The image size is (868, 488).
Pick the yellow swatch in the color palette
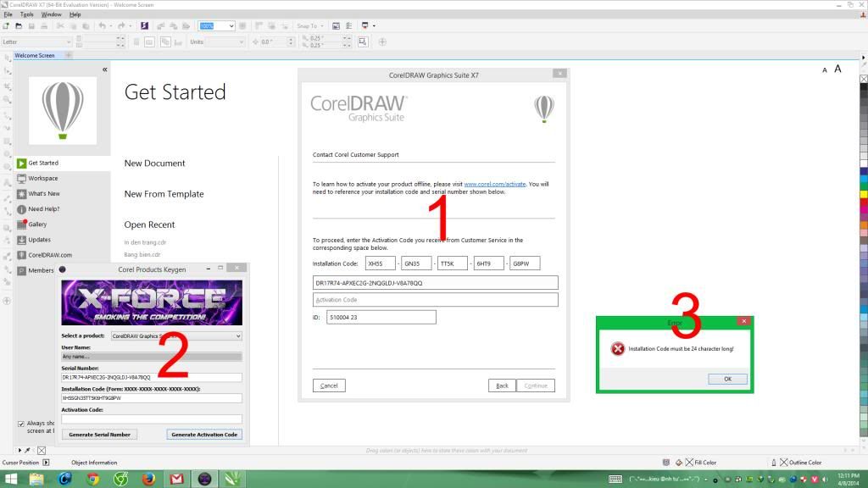pos(863,194)
